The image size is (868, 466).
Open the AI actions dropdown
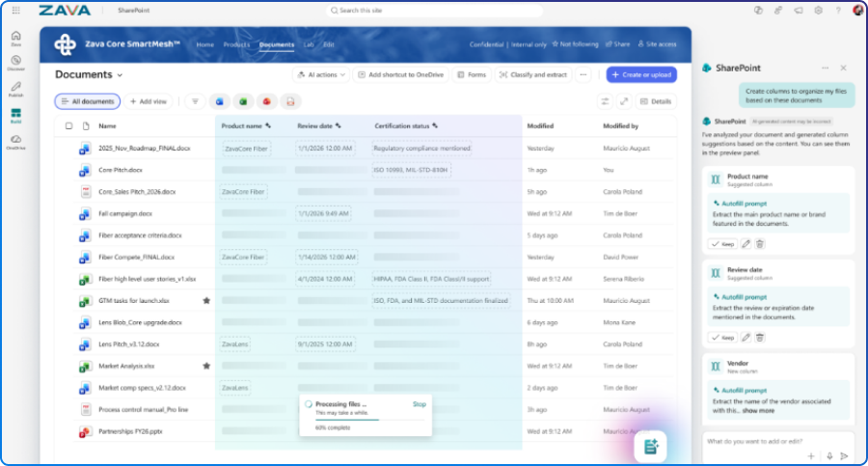pyautogui.click(x=321, y=75)
